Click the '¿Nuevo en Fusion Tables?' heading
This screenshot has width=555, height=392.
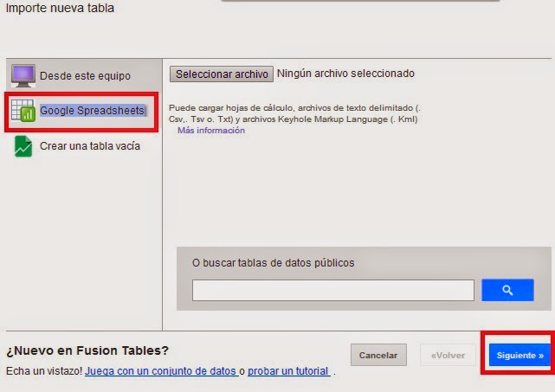[87, 350]
